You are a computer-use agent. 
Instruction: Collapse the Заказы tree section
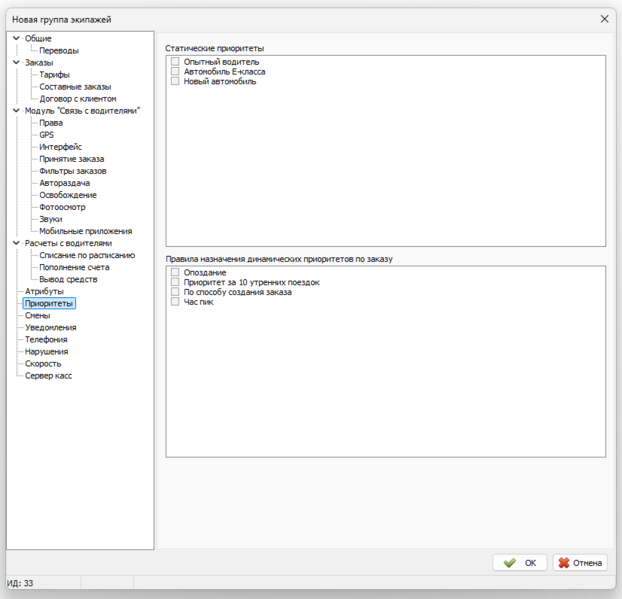(x=16, y=62)
